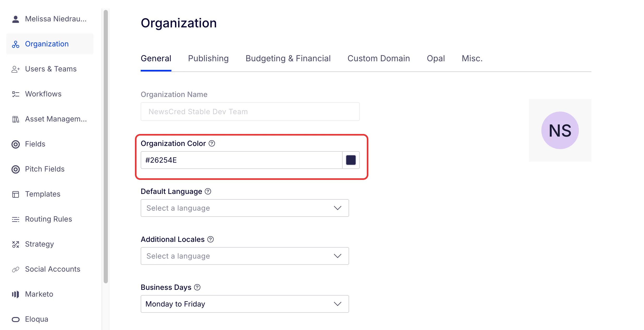The image size is (644, 330).
Task: Open the Strategy settings page
Action: click(50, 244)
